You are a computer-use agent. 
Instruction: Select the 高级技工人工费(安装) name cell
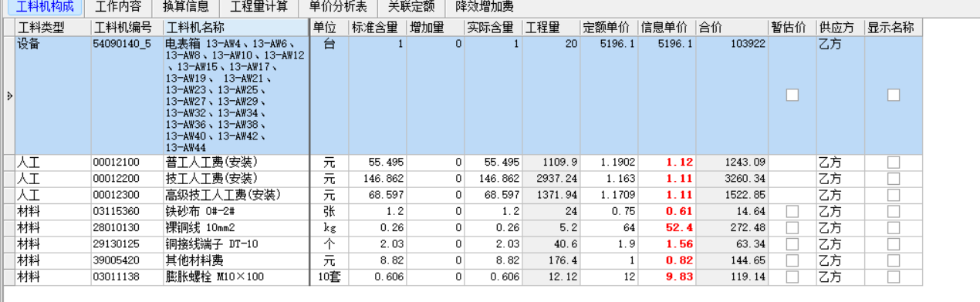coord(236,195)
